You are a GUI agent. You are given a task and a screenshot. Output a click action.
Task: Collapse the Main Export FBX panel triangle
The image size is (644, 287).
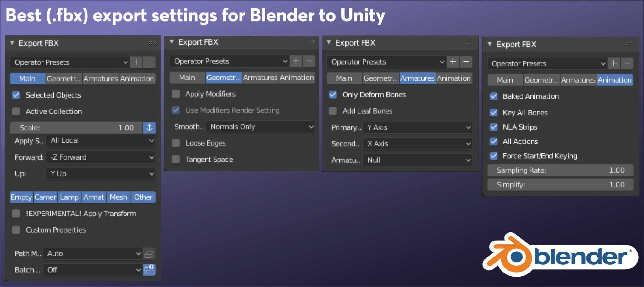coord(12,43)
